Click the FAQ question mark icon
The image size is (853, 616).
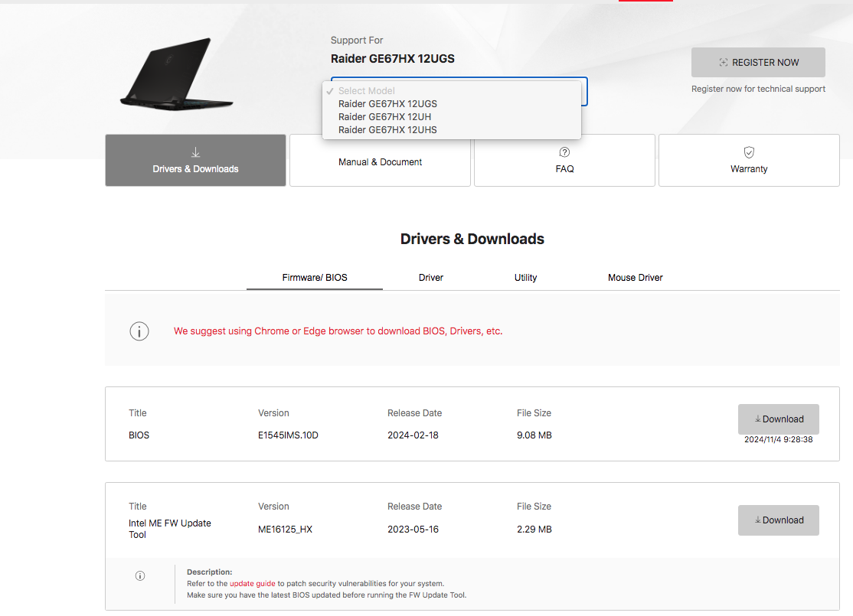point(564,152)
